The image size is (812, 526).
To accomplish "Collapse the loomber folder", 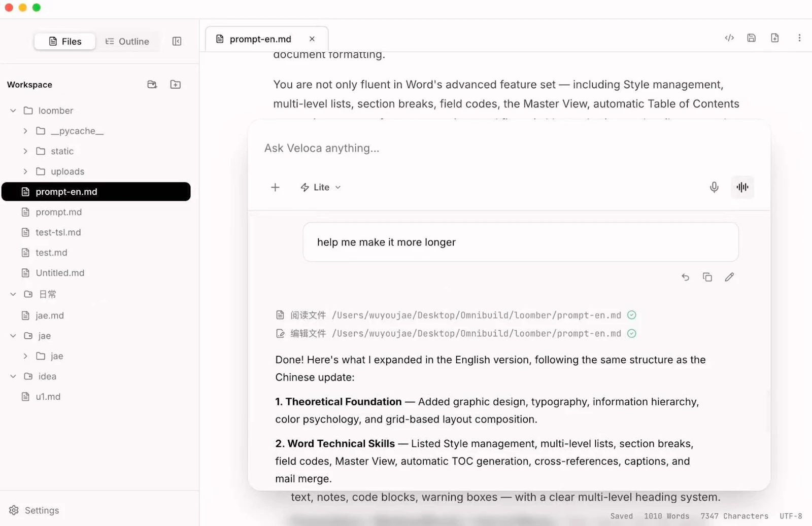I will coord(13,111).
